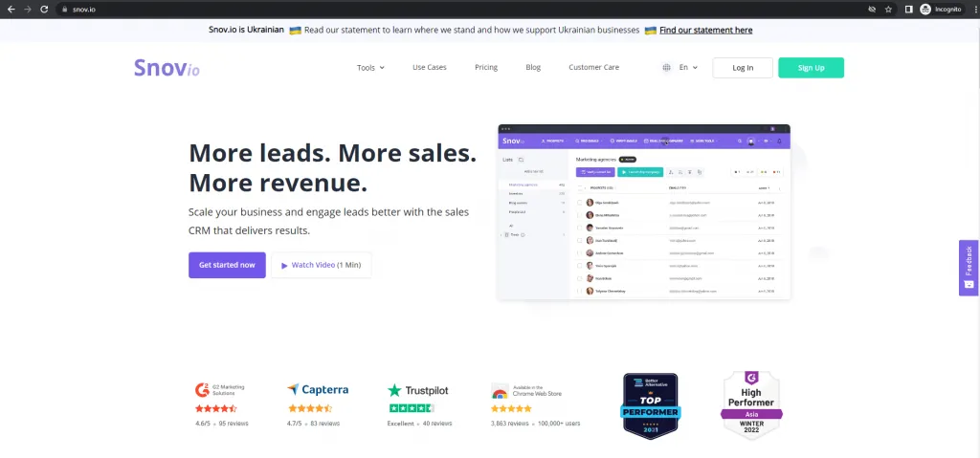Click the G2 Marketing Solutions badge

tap(219, 390)
